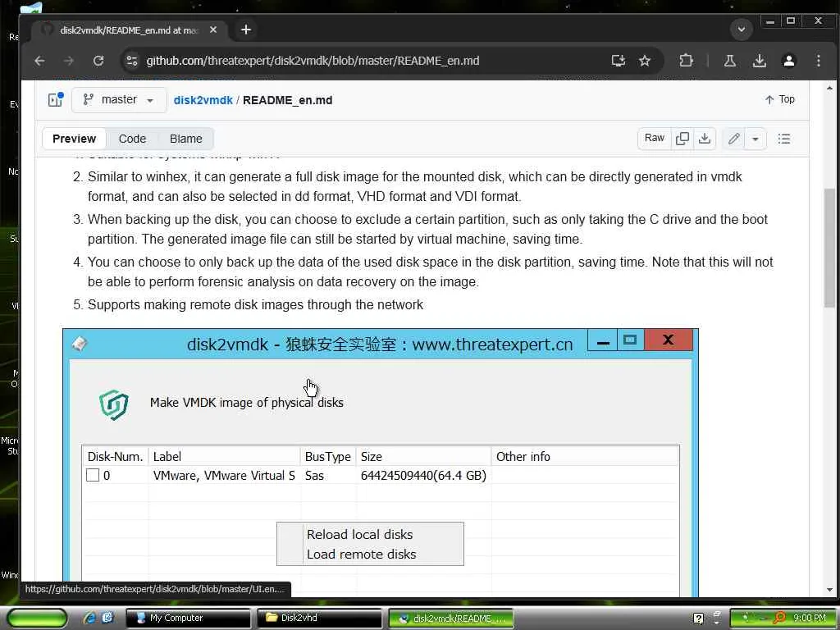Open the browser profile avatar icon
This screenshot has width=840, height=630.
pyautogui.click(x=788, y=61)
